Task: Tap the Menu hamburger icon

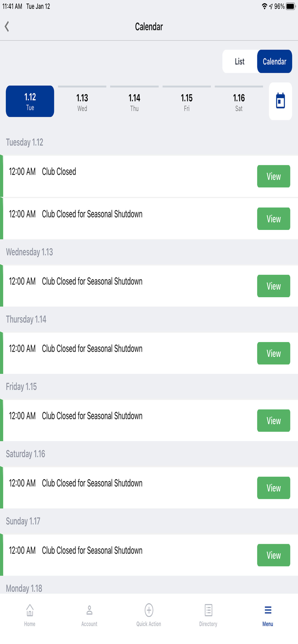Action: [x=268, y=610]
